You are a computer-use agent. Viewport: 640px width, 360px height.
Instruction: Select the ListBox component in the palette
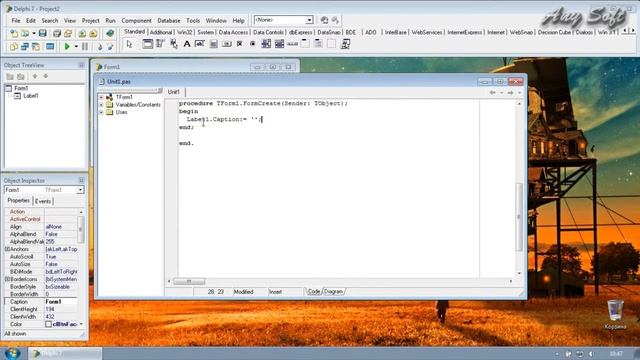pyautogui.click(x=266, y=44)
